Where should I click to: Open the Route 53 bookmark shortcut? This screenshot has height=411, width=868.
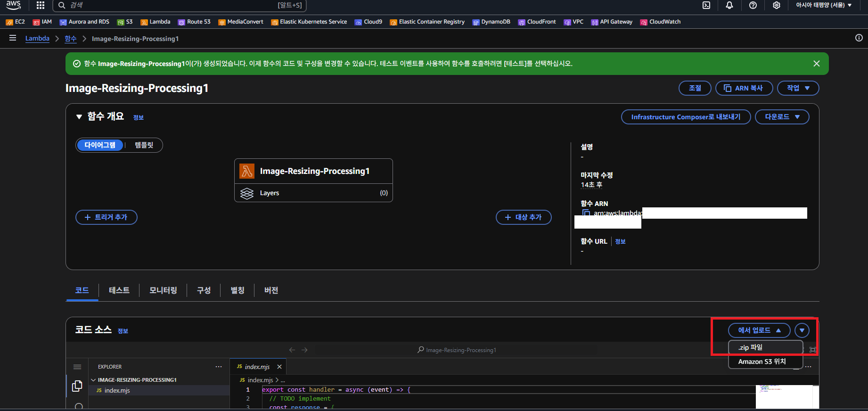[x=194, y=22]
